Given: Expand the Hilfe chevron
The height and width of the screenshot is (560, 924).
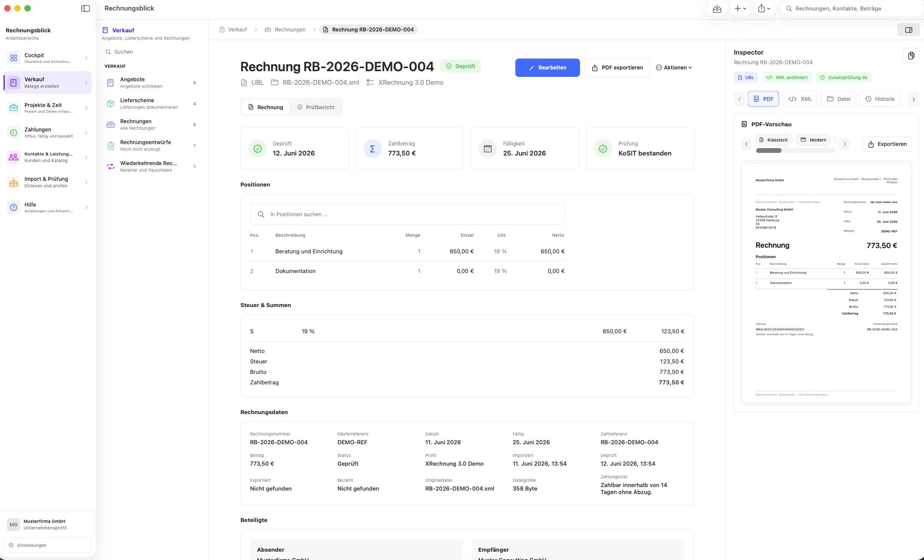Looking at the screenshot, I should click(86, 207).
